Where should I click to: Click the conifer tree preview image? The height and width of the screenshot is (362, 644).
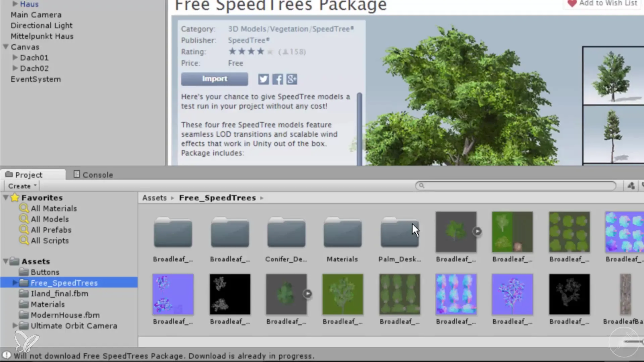click(613, 134)
